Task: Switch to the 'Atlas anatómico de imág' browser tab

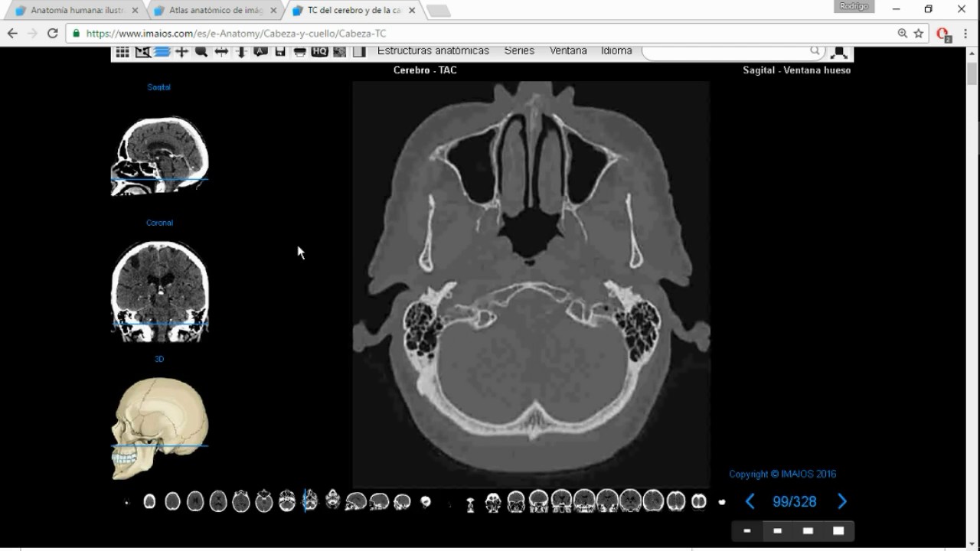Action: (215, 11)
